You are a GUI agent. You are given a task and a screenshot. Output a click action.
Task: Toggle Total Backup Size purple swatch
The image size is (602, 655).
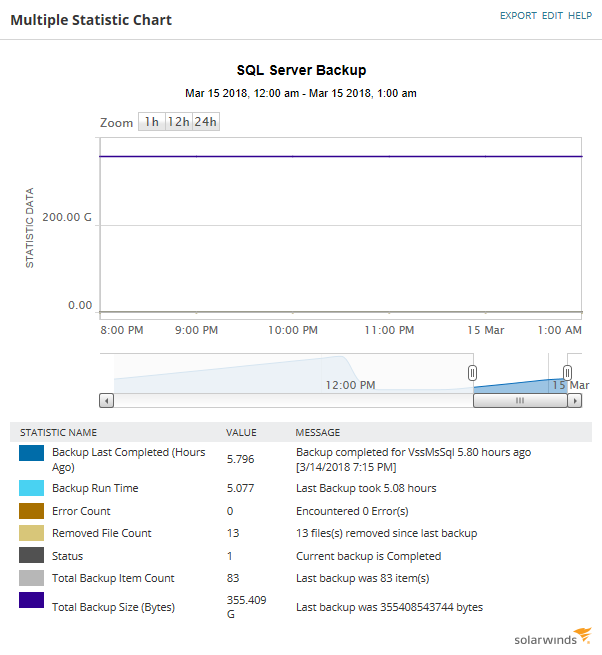(31, 600)
